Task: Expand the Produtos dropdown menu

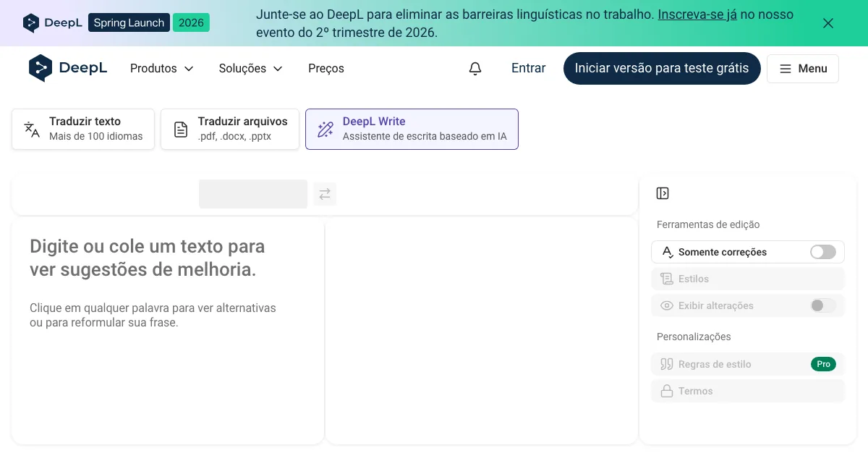Action: [162, 69]
